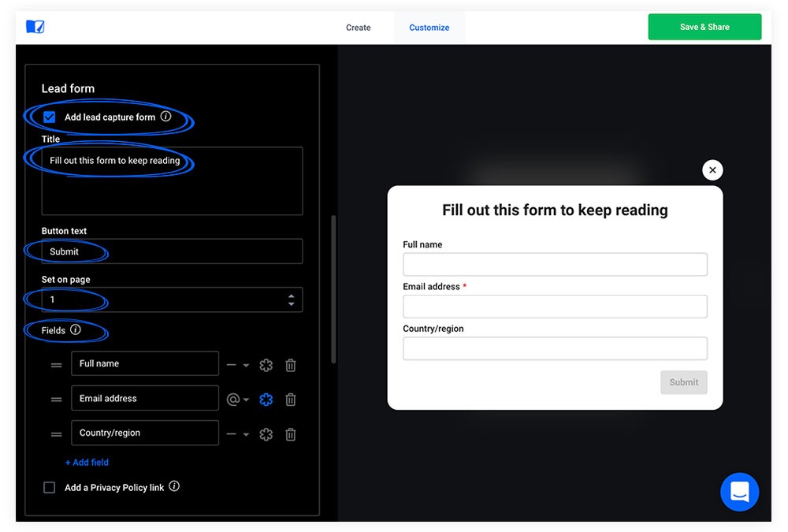Screen dimensions: 788x532
Task: Open the info tooltip next to Add lead capture form
Action: (x=165, y=117)
